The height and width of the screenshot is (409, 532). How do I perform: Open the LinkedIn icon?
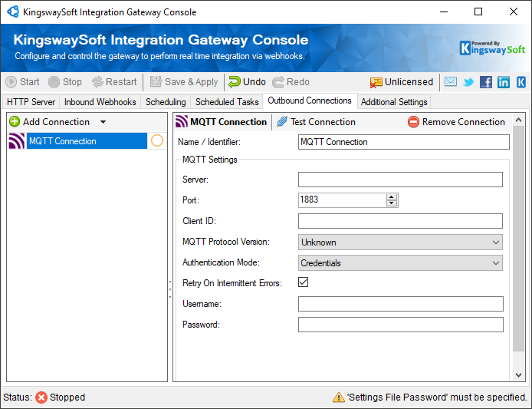pos(504,82)
